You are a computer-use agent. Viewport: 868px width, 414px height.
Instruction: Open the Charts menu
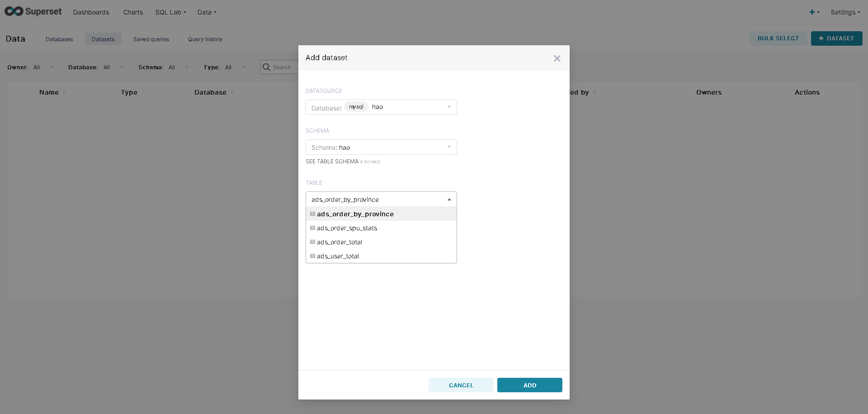tap(132, 12)
